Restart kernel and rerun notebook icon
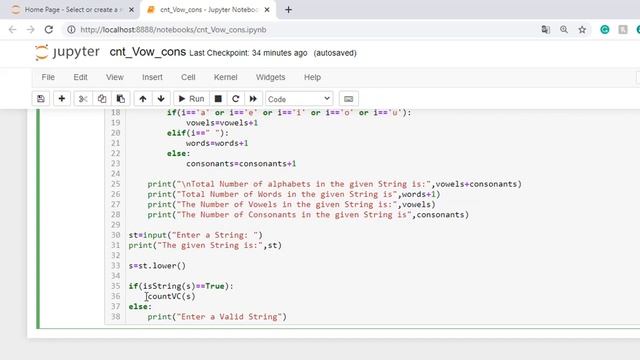Image resolution: width=640 pixels, height=360 pixels. click(x=253, y=99)
